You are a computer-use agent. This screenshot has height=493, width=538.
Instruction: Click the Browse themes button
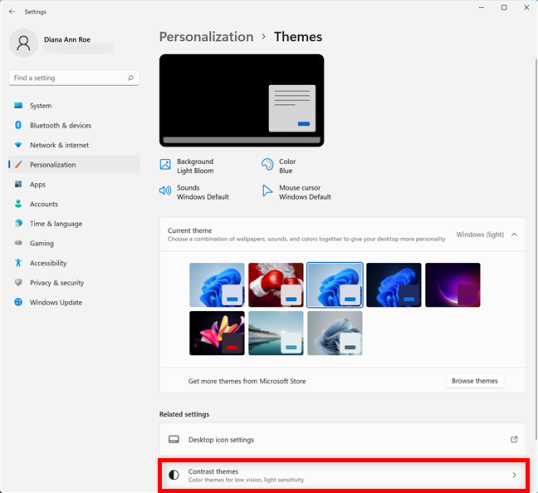coord(475,381)
